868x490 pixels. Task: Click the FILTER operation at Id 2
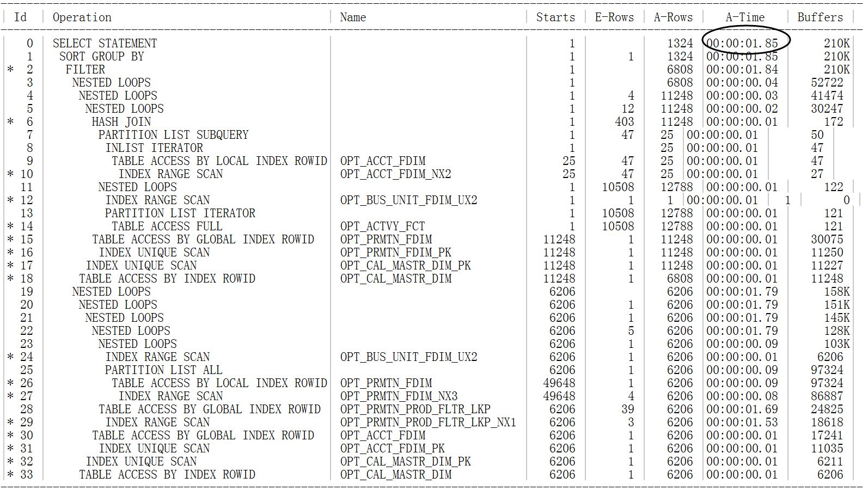click(85, 70)
